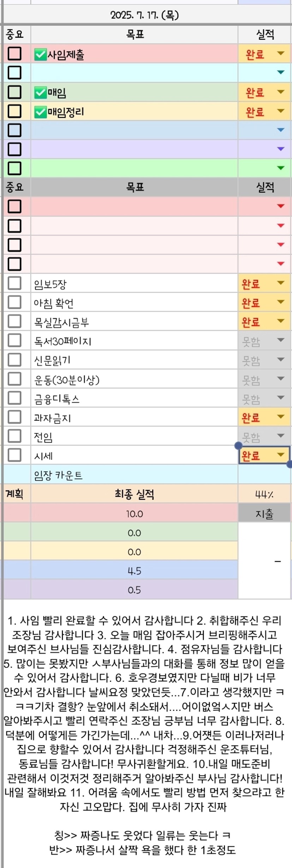The image size is (292, 868).
Task: Select the 최종 실적 44% cell
Action: click(x=264, y=494)
